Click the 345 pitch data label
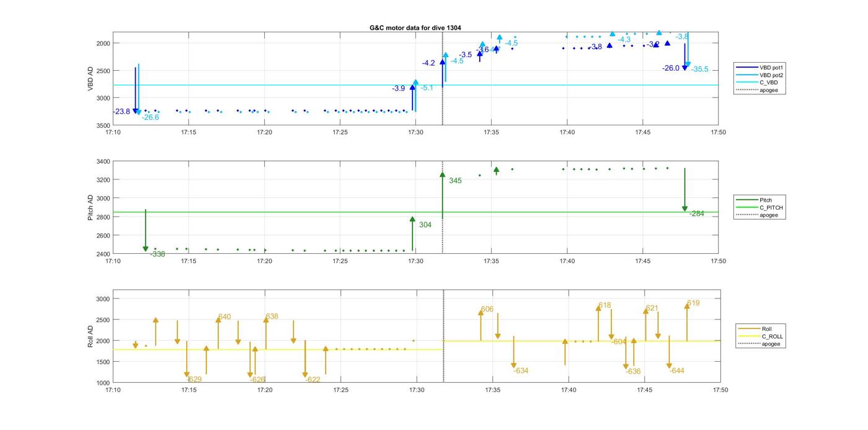Screen dimensions: 868x430 [x=455, y=181]
